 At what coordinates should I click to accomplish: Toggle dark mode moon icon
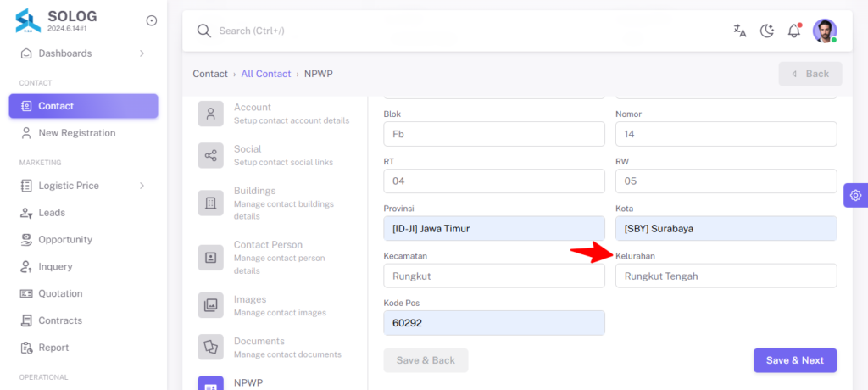coord(766,31)
